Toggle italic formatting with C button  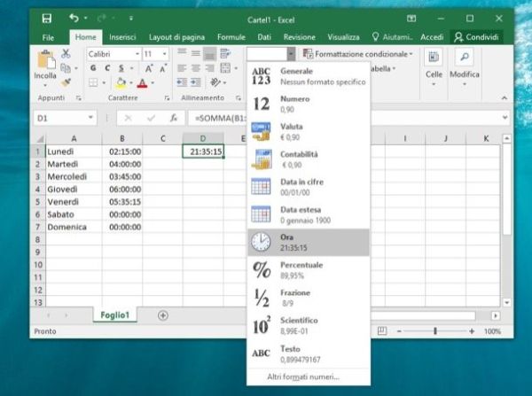point(106,68)
